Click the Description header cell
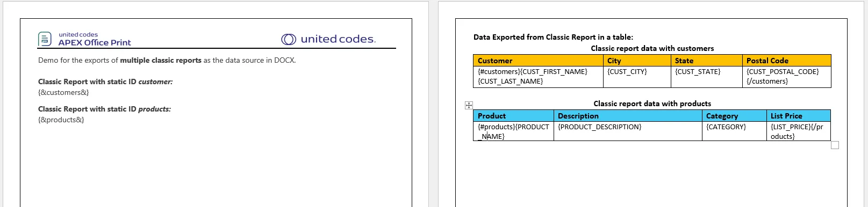Image resolution: width=868 pixels, height=207 pixels. [628, 116]
